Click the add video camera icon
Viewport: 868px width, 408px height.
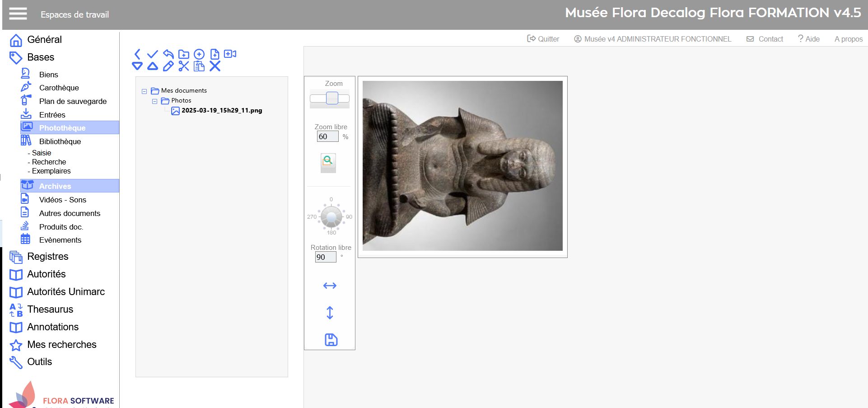(x=230, y=54)
